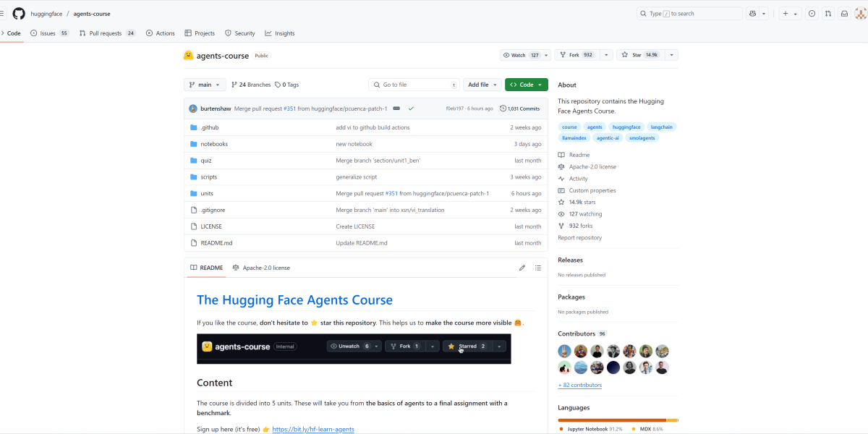Open the scripts folder
Image resolution: width=868 pixels, height=434 pixels.
coord(209,177)
